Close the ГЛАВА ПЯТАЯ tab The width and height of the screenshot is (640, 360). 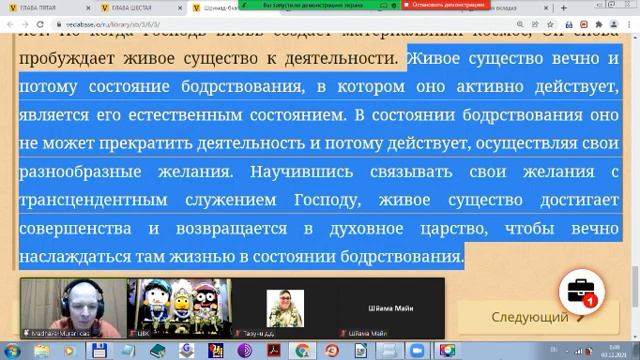(88, 8)
